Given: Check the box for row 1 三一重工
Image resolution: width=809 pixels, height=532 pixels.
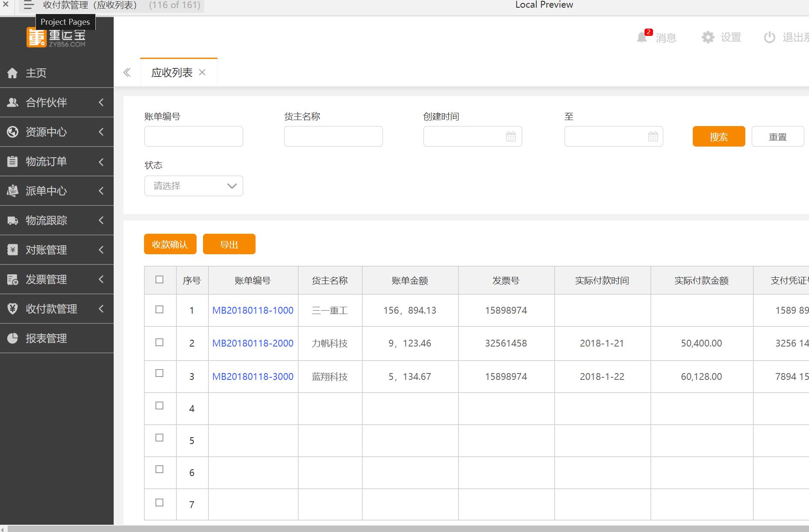Looking at the screenshot, I should [159, 309].
